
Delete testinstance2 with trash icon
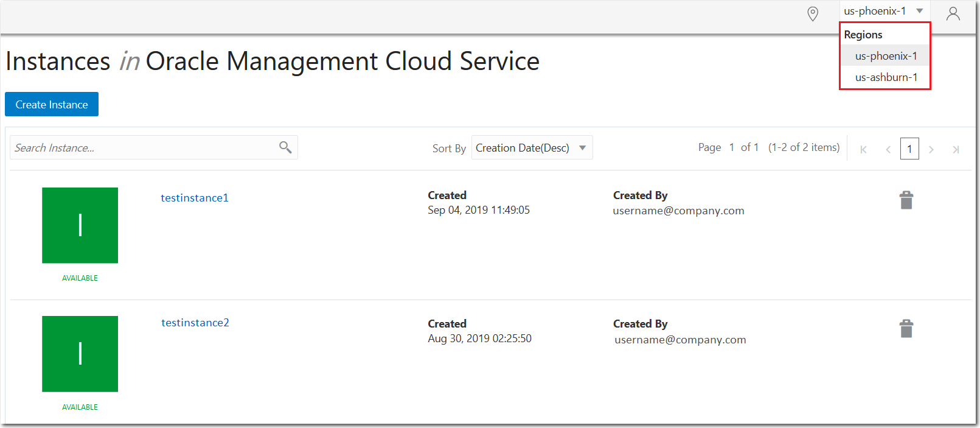tap(906, 329)
